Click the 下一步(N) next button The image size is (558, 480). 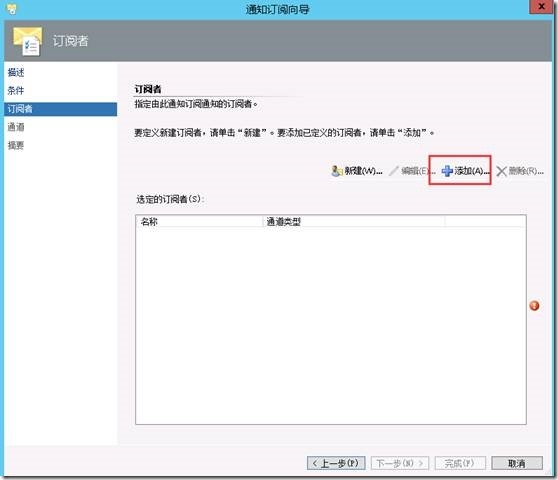(400, 463)
